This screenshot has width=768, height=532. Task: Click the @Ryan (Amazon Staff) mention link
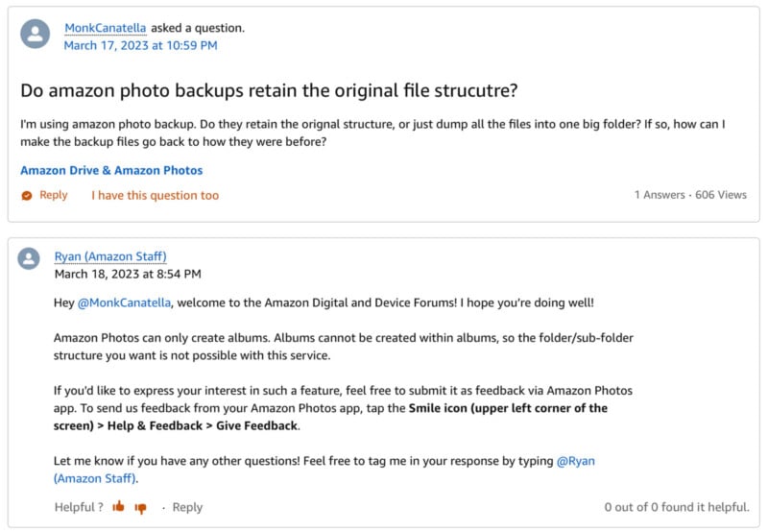pyautogui.click(x=575, y=461)
